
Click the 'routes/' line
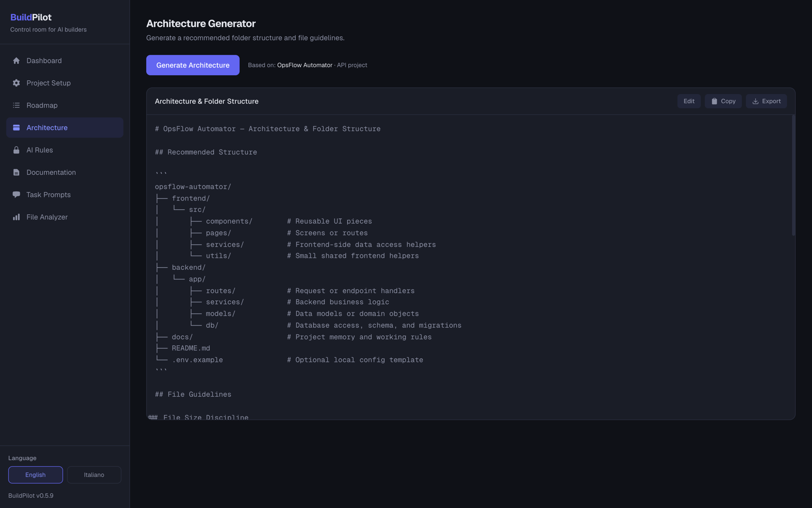pos(220,291)
